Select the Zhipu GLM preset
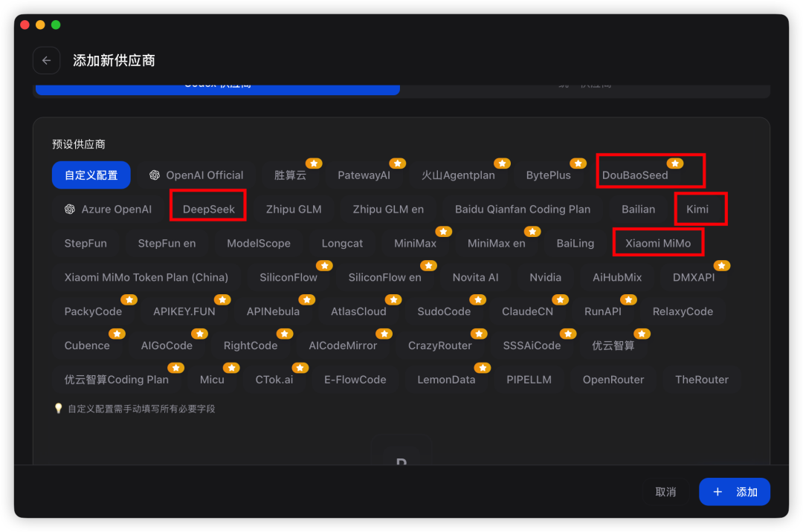The width and height of the screenshot is (803, 532). coord(294,210)
